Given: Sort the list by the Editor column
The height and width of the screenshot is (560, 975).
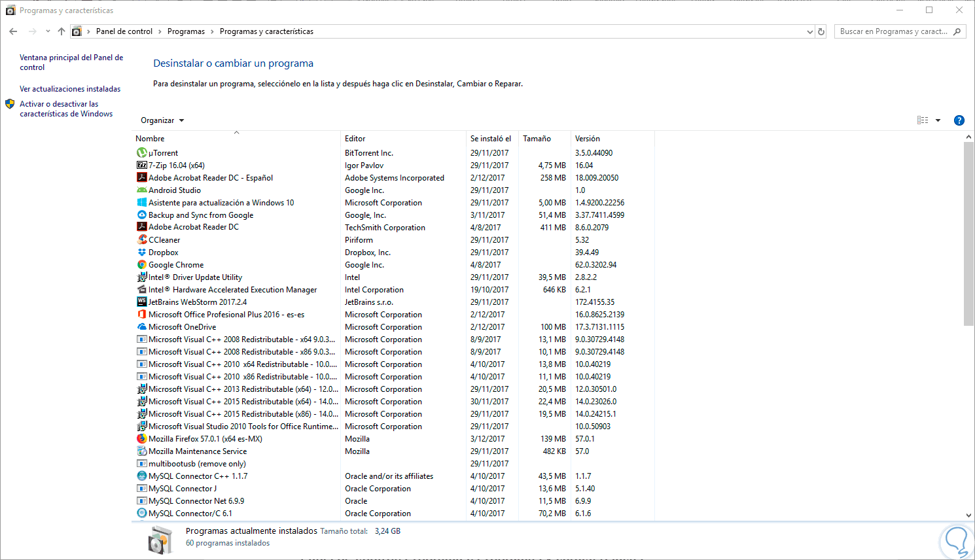Looking at the screenshot, I should (403, 139).
